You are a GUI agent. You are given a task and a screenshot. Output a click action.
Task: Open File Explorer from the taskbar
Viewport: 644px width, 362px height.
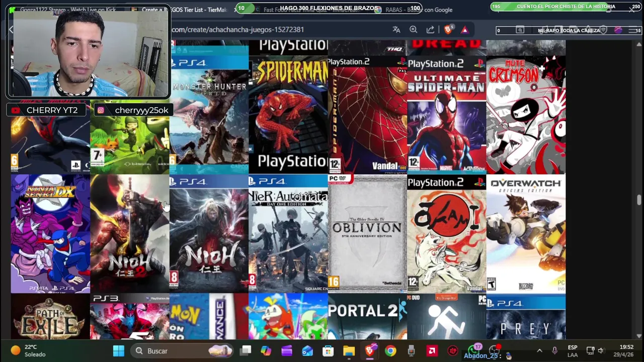tap(349, 351)
